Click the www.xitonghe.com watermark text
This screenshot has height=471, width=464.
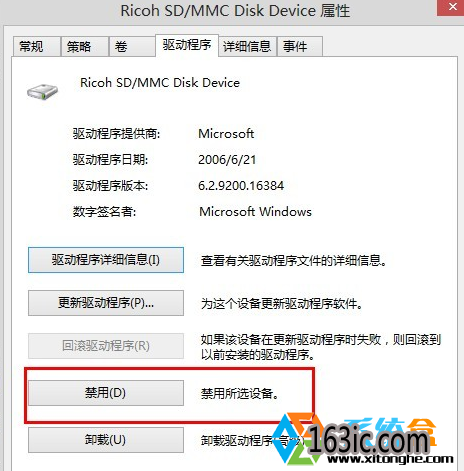(390, 459)
